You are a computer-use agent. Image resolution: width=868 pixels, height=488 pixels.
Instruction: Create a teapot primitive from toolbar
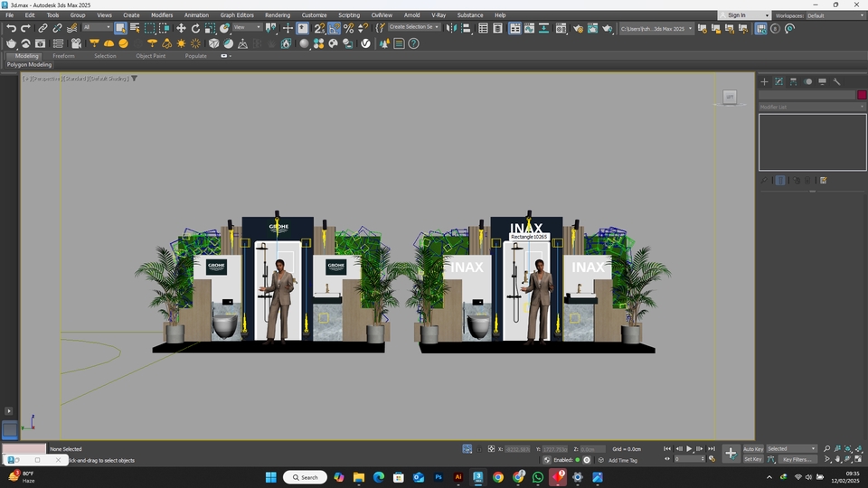coord(11,43)
